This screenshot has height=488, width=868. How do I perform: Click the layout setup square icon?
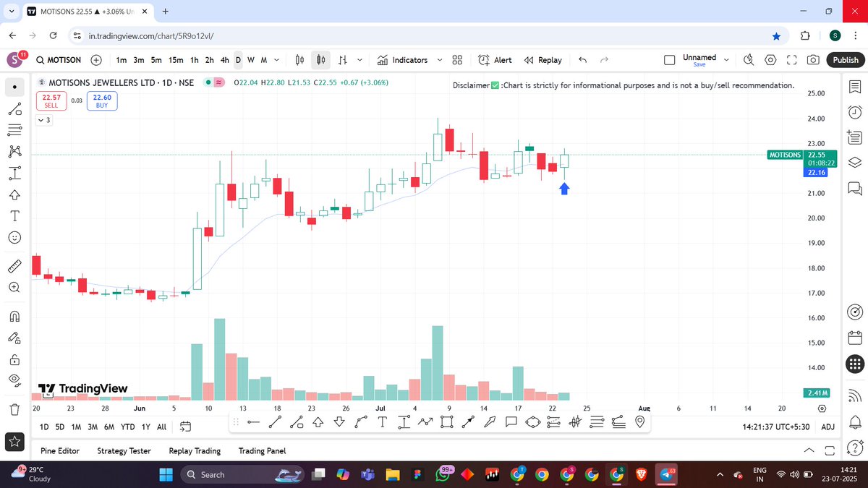pyautogui.click(x=670, y=60)
